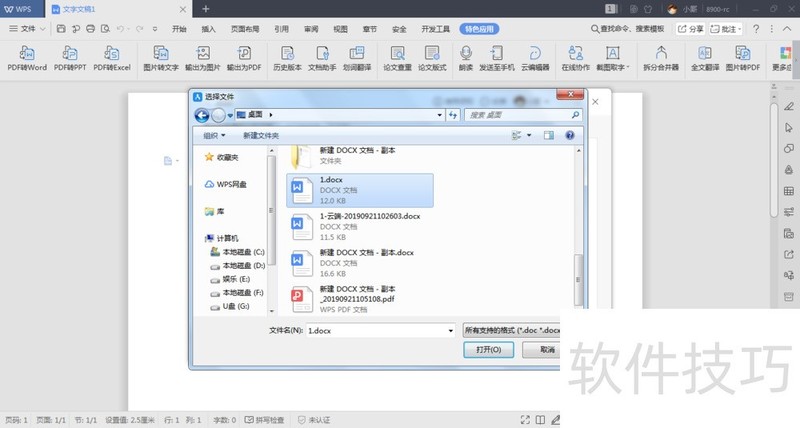Switch to the 引用 ribbon tab
This screenshot has width=800, height=428.
[x=281, y=29]
